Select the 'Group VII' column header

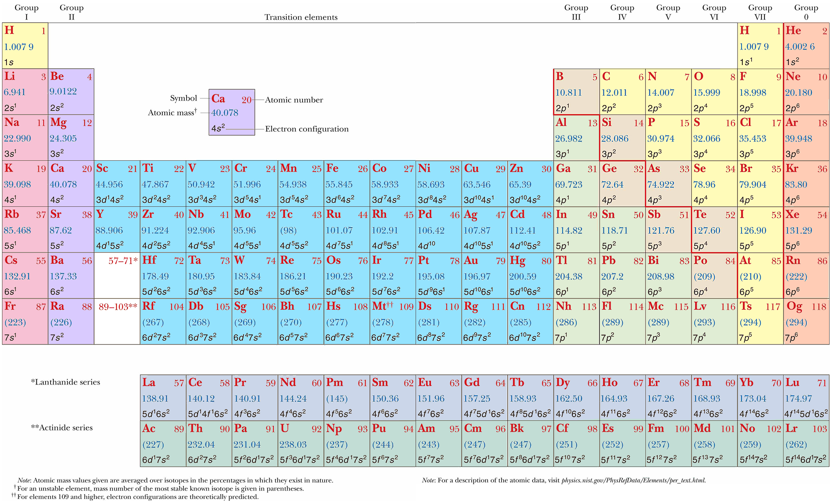(761, 13)
